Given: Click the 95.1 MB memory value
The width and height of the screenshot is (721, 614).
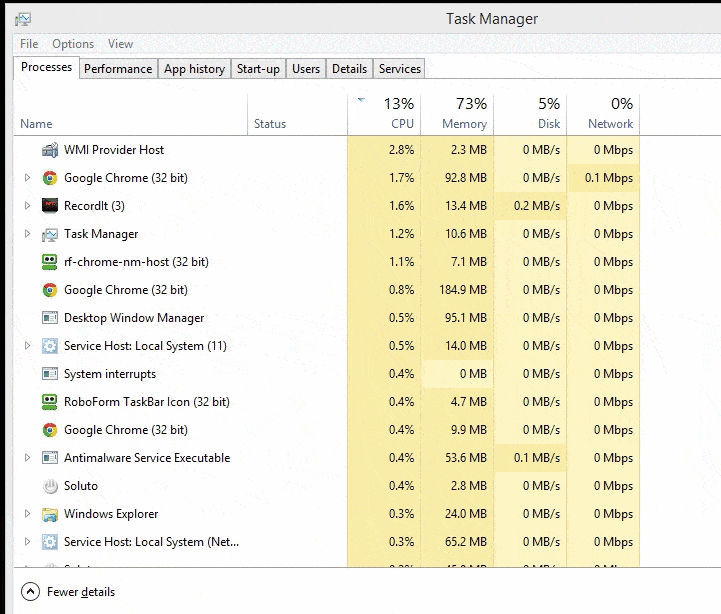Looking at the screenshot, I should click(466, 318).
